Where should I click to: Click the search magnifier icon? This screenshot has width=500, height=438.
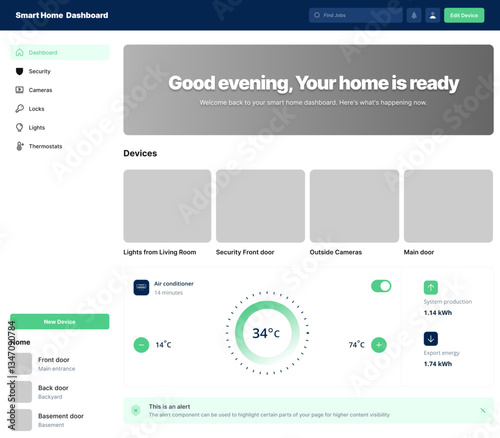tap(317, 15)
